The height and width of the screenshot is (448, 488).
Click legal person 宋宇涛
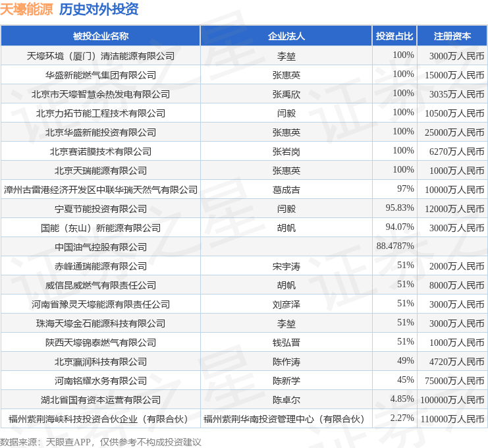pyautogui.click(x=286, y=266)
